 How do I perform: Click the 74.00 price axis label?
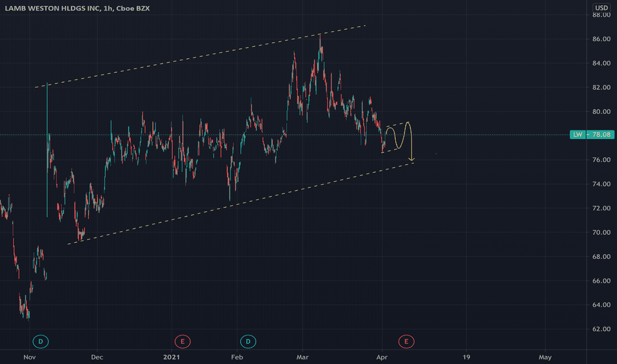[x=601, y=184]
